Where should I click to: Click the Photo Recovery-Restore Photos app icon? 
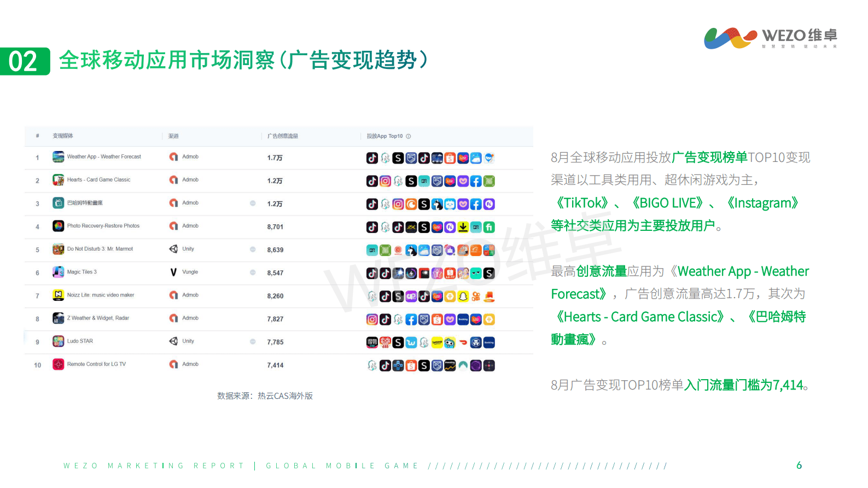59,226
